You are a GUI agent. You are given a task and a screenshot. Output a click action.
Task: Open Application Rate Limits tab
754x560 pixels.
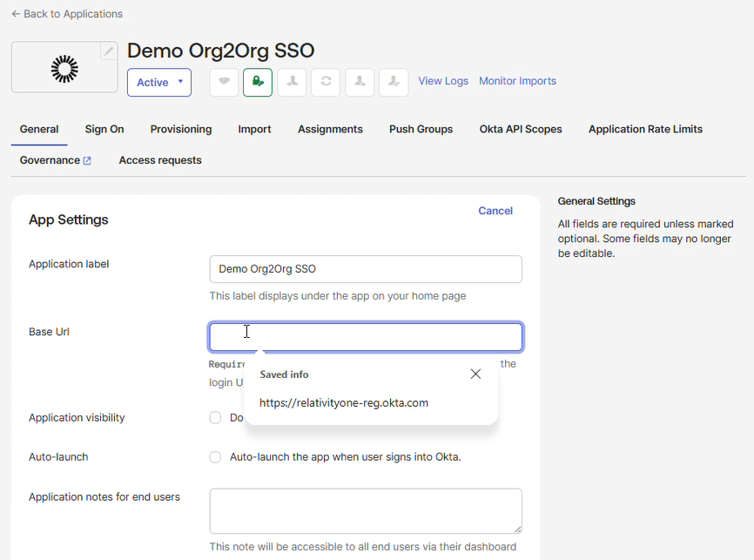point(645,129)
